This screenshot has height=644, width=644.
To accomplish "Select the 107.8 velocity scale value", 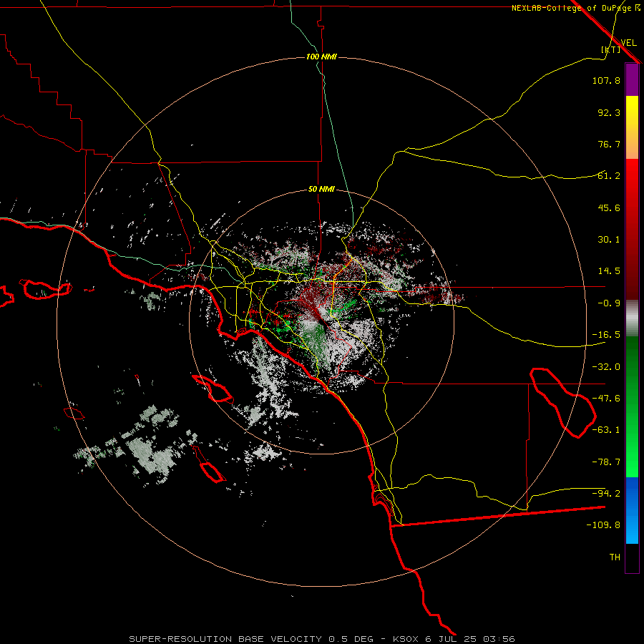I will 606,80.
